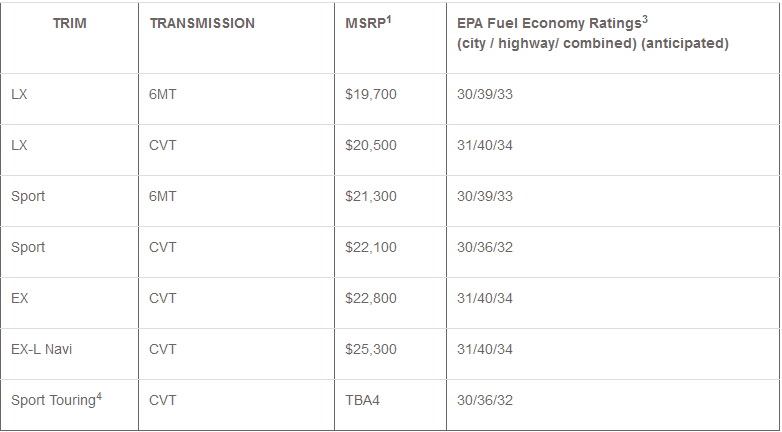Image resolution: width=782 pixels, height=432 pixels.
Task: Click the TRANSMISSION column header
Action: point(202,23)
